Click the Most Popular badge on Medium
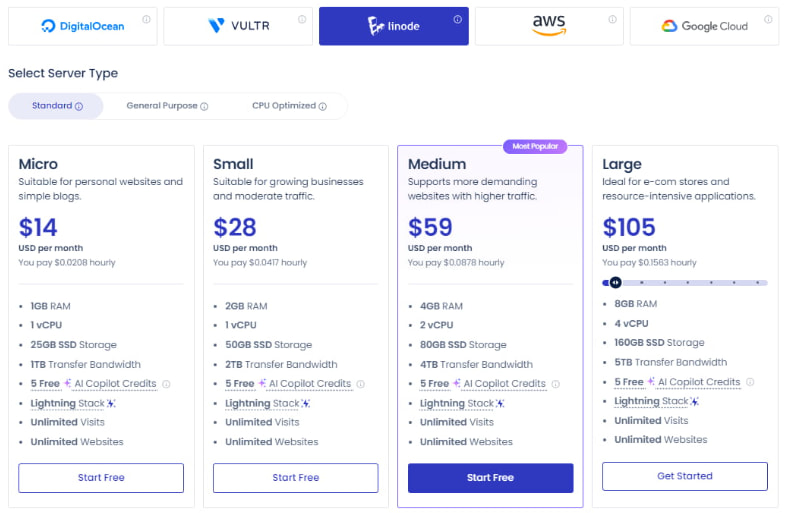 click(534, 147)
